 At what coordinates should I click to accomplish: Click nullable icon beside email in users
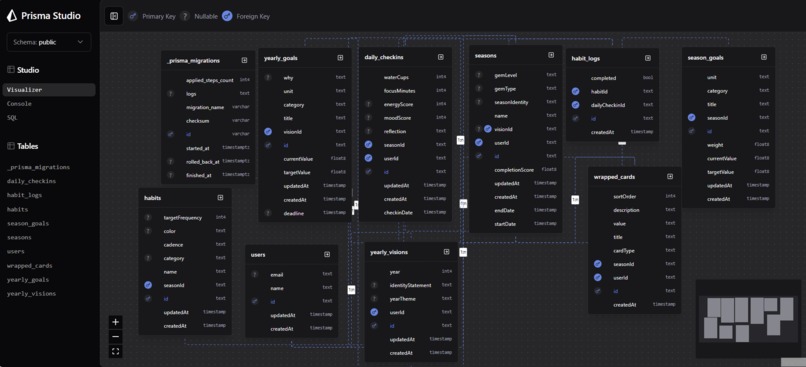coord(254,274)
